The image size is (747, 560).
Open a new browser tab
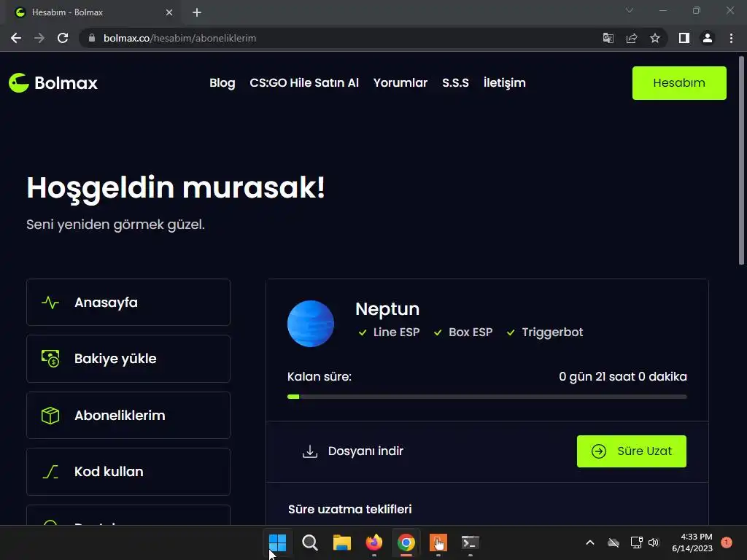197,12
